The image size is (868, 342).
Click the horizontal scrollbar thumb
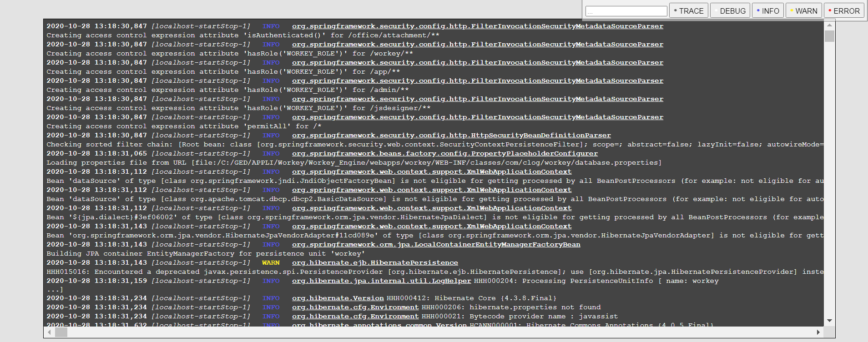(x=61, y=332)
